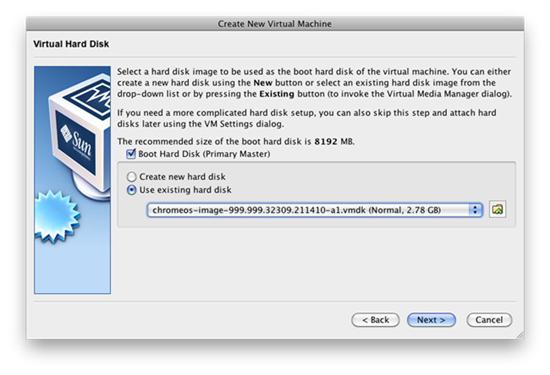Open Virtual Media Manager via folder icon

[497, 210]
